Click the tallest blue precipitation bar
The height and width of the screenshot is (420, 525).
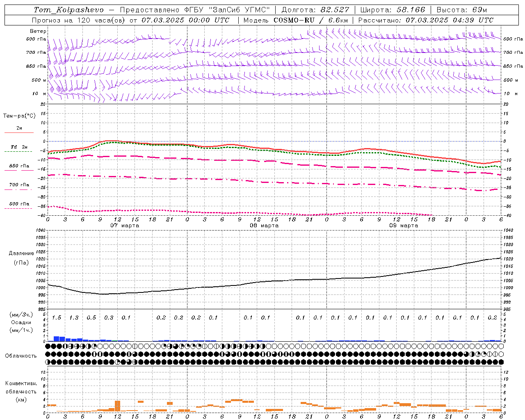(x=57, y=339)
